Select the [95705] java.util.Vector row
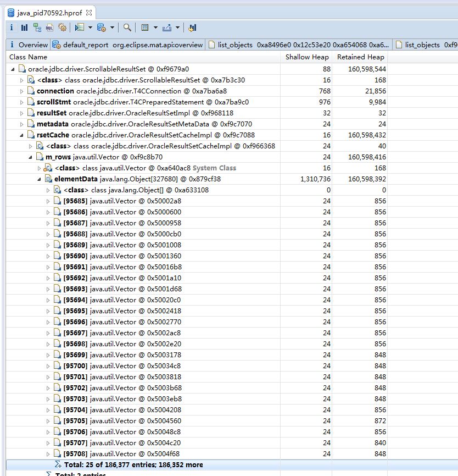The width and height of the screenshot is (458, 476). [121, 421]
